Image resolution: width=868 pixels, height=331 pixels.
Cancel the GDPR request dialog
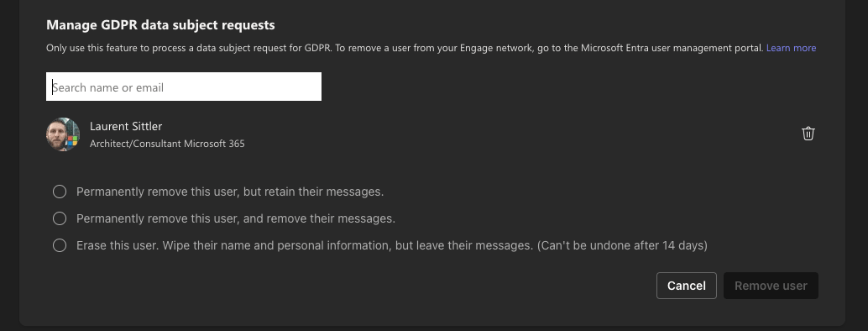point(687,286)
